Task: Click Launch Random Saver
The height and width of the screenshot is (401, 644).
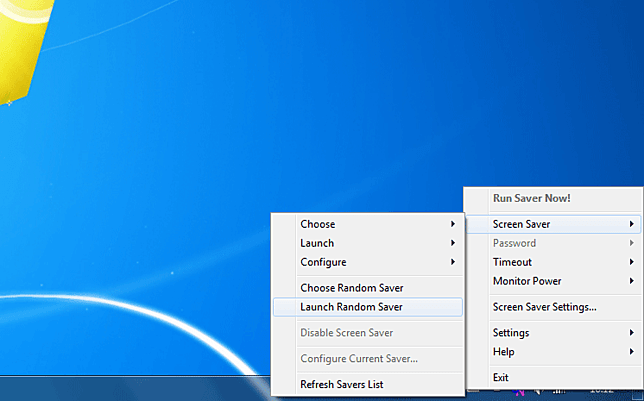Action: tap(368, 307)
